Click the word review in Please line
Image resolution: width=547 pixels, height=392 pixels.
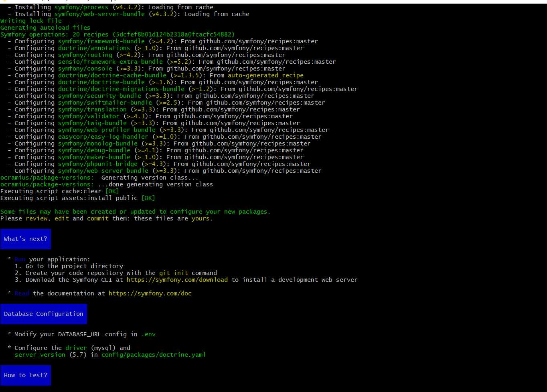[x=37, y=218]
